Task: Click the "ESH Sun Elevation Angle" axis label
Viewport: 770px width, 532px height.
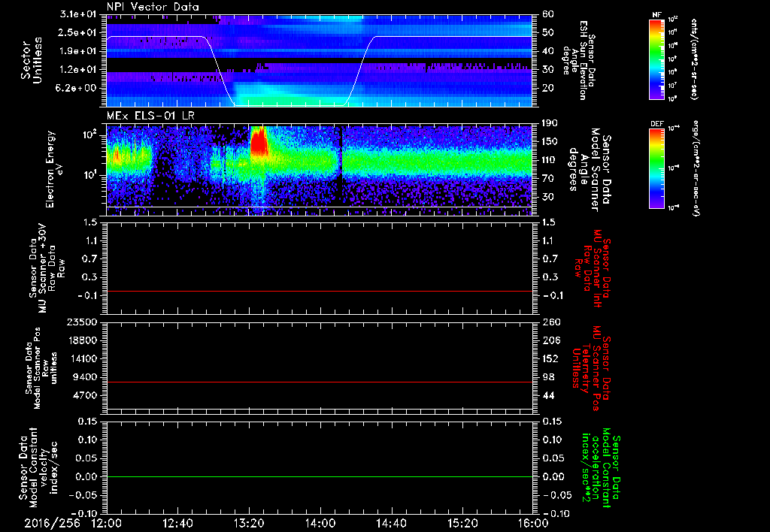Action: (x=577, y=60)
